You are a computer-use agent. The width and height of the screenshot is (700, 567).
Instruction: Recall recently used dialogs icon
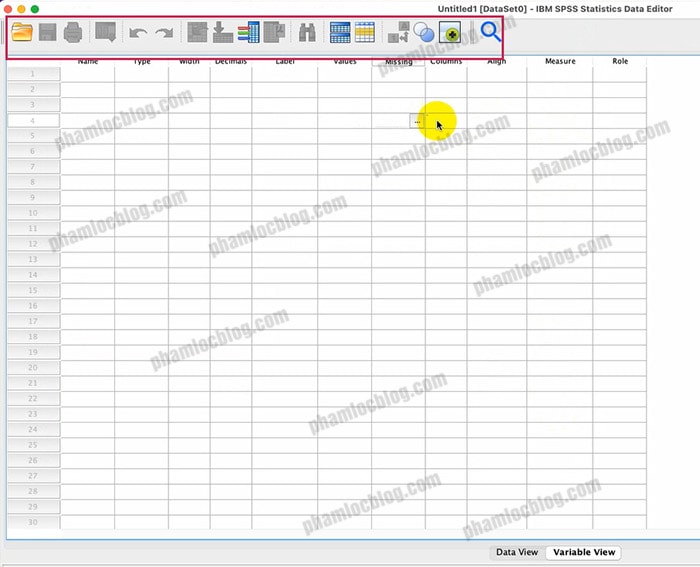106,32
